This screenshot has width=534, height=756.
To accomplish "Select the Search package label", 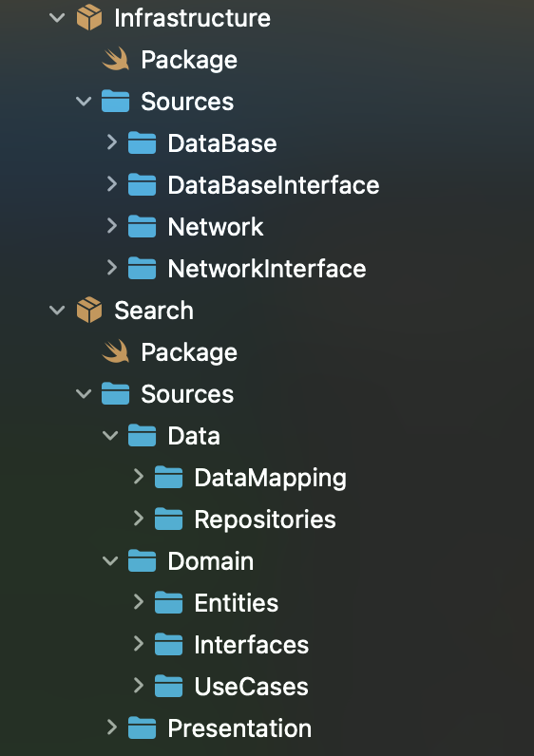I will 154,311.
